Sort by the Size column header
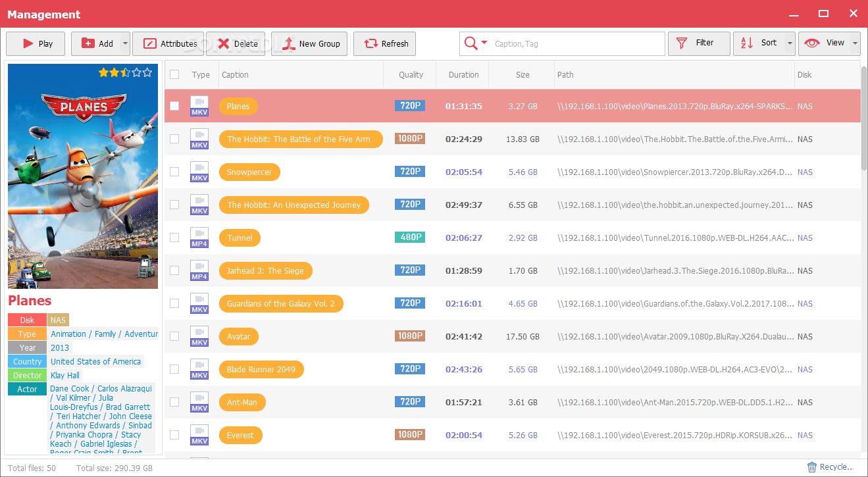Screen dimensions: 868x477 click(522, 74)
